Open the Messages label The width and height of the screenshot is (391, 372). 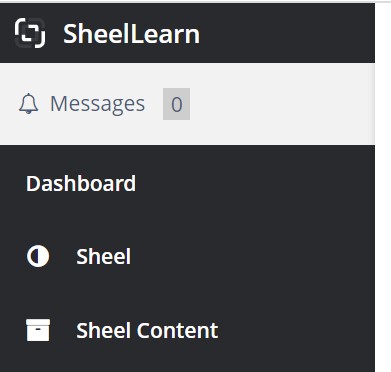click(97, 104)
